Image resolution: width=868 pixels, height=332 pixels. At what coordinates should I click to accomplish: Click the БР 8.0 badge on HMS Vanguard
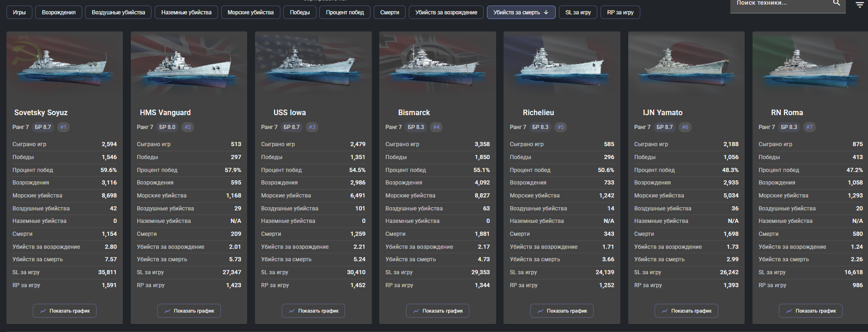coord(167,127)
